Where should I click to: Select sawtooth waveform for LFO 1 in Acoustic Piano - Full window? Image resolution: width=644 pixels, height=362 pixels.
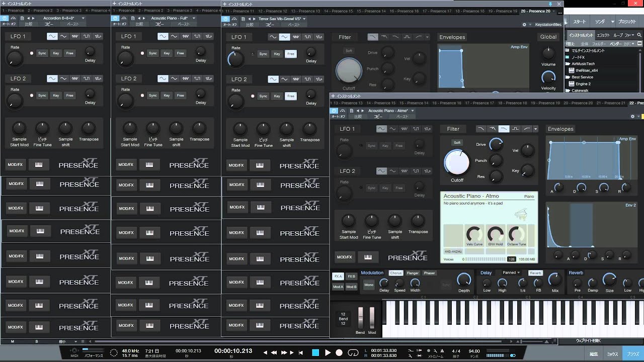(x=186, y=36)
